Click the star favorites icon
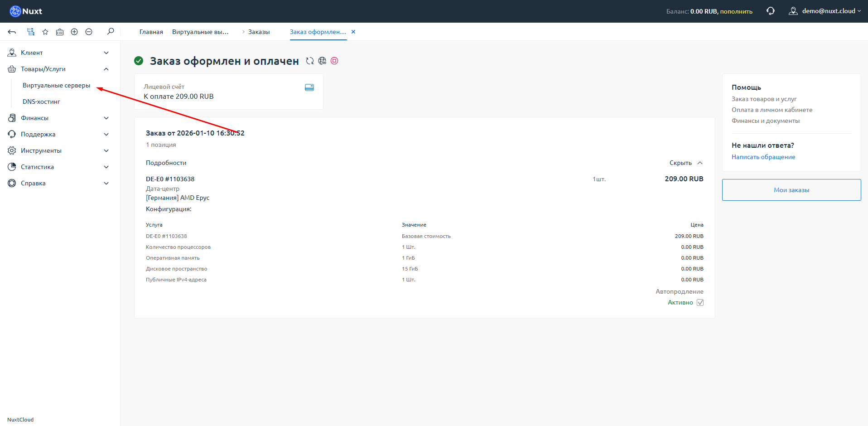Viewport: 868px width, 426px height. 45,32
